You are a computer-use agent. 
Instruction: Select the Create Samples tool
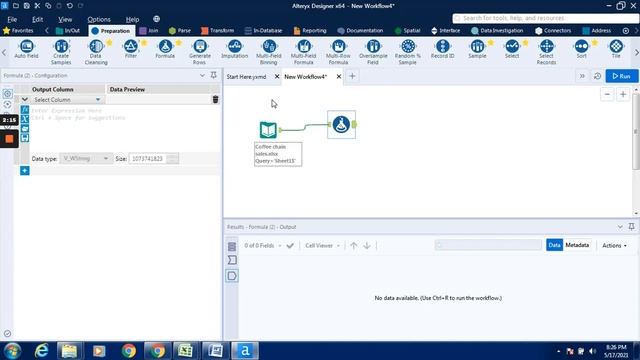click(61, 52)
